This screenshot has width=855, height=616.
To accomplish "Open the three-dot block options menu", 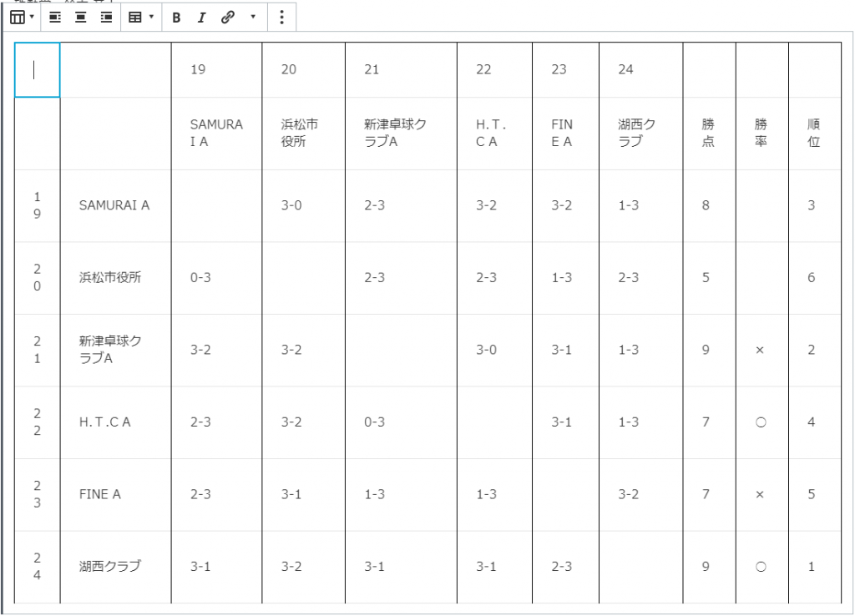I will click(281, 17).
